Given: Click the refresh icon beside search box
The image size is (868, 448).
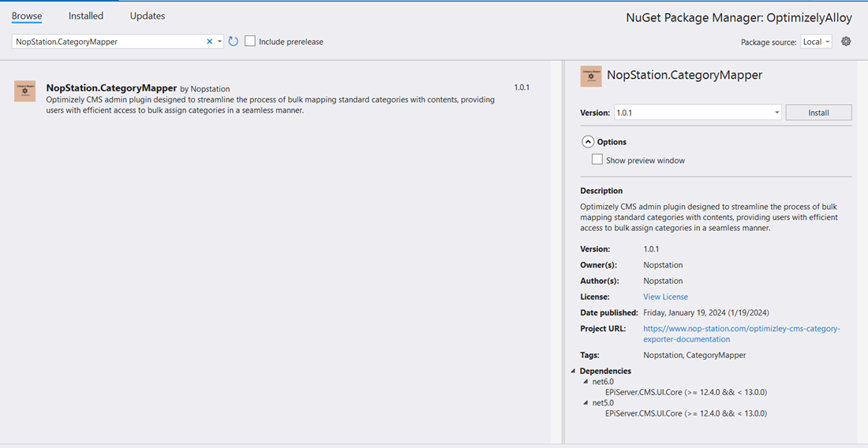Looking at the screenshot, I should pos(234,42).
